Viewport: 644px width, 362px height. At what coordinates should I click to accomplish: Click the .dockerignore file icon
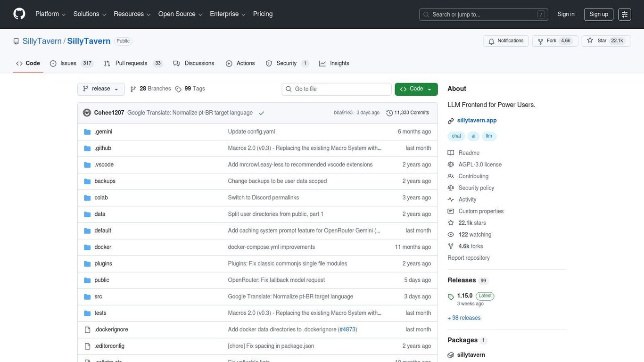(87, 330)
